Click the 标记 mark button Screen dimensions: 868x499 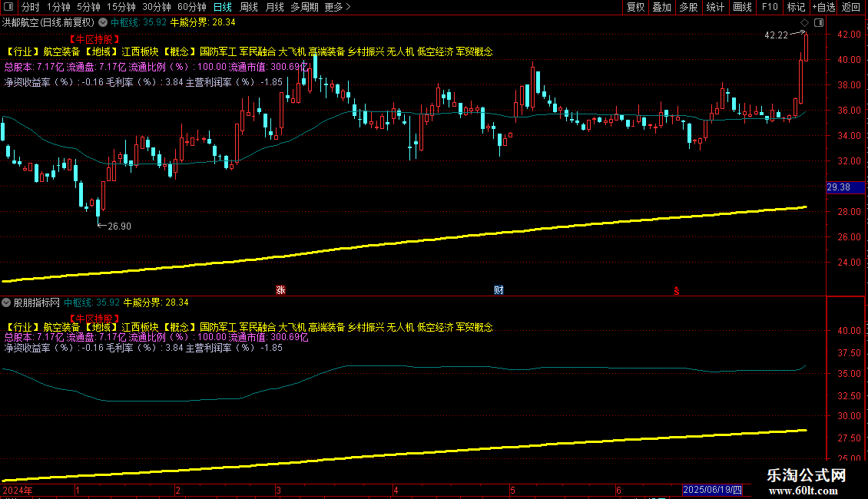(796, 7)
